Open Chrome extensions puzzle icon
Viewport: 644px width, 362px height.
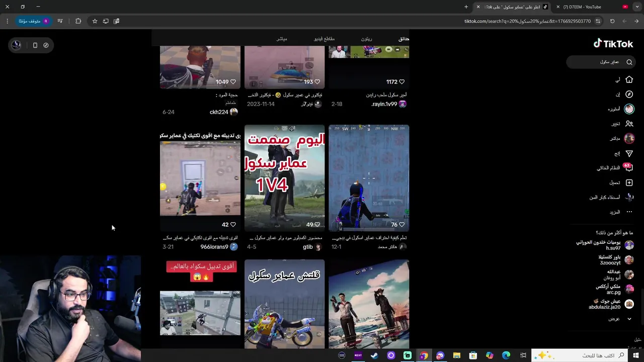coord(78,21)
